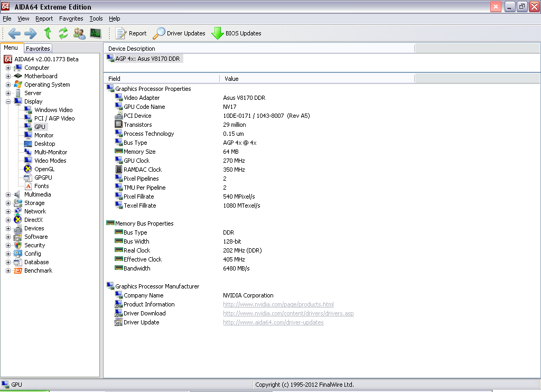Switch to the Menu tab

(x=11, y=48)
